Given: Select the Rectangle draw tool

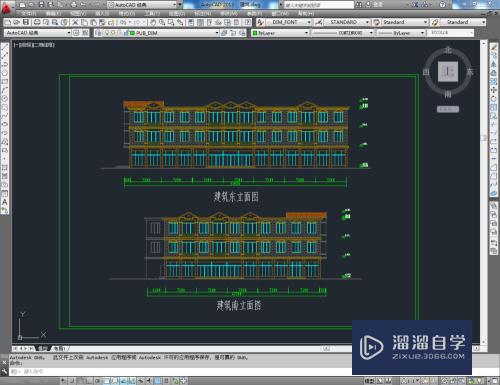Looking at the screenshot, I should coord(5,81).
